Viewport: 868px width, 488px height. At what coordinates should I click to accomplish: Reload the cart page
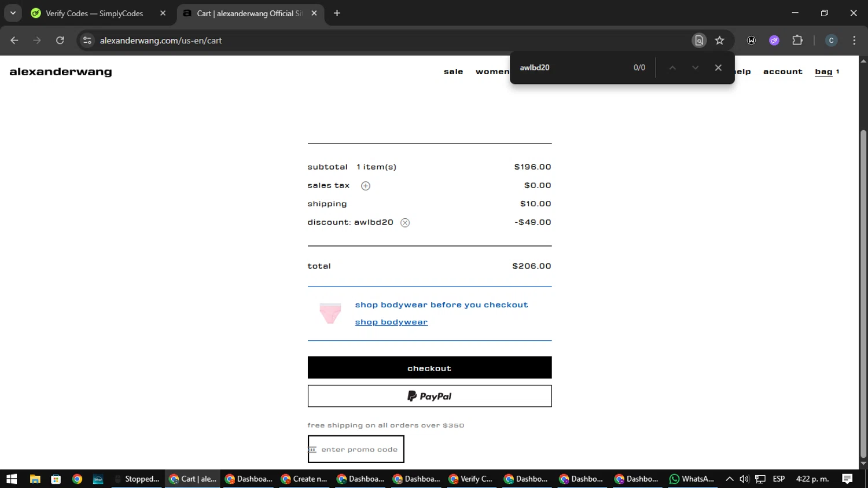coord(60,41)
